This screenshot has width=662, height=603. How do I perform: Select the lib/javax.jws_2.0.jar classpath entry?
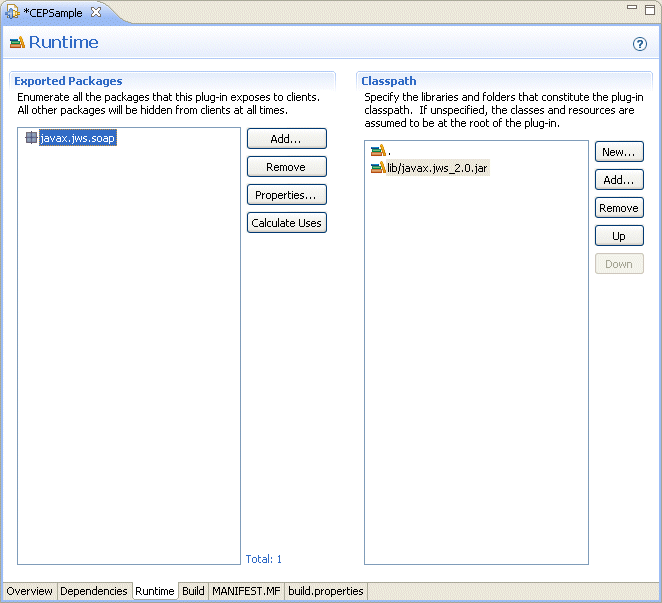[x=437, y=168]
